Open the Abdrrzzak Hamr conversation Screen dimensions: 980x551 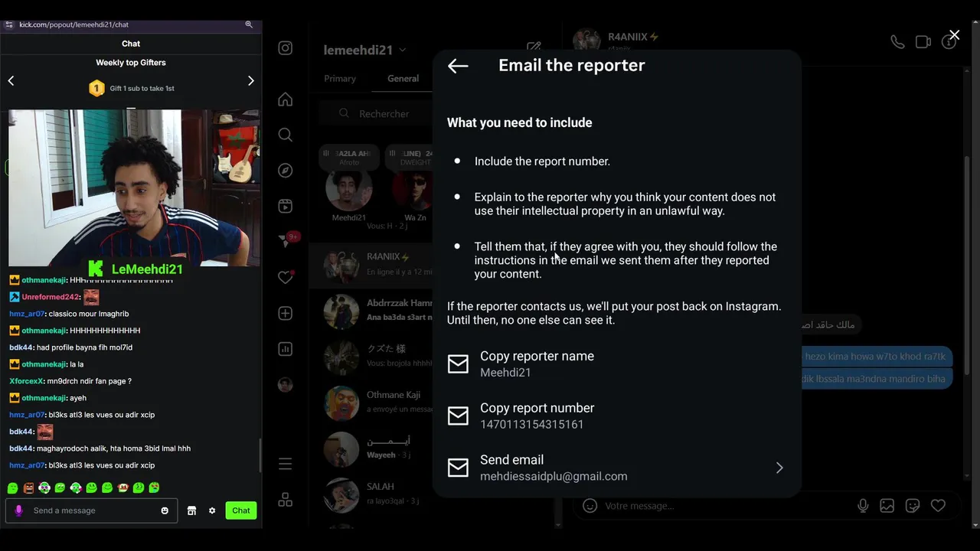coord(371,311)
